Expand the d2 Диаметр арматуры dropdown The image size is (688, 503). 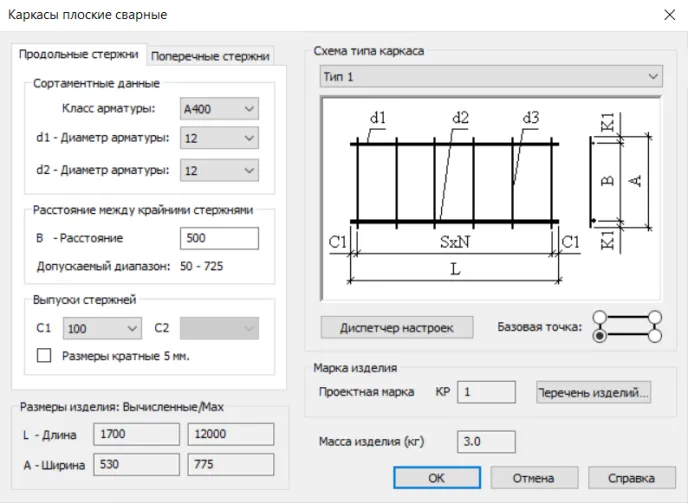[x=219, y=171]
